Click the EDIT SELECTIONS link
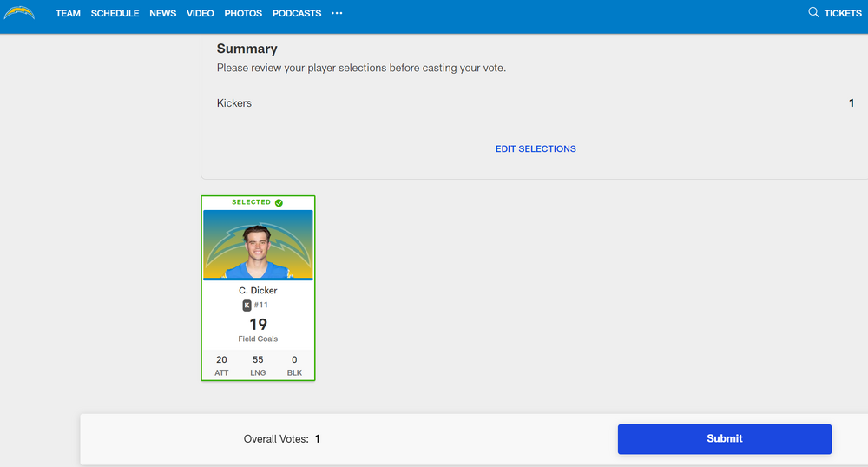The height and width of the screenshot is (467, 868). [536, 148]
